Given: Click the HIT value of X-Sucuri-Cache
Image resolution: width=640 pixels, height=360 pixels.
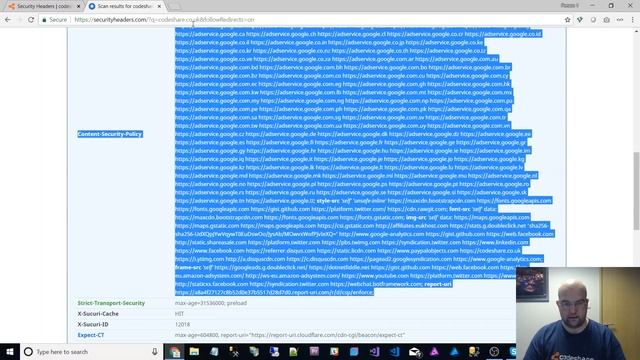Looking at the screenshot, I should (x=179, y=313).
